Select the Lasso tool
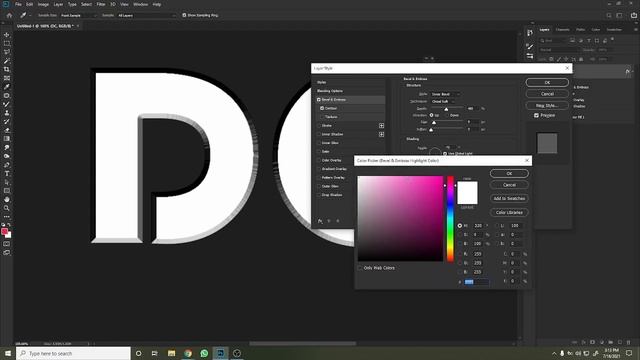 [7, 52]
